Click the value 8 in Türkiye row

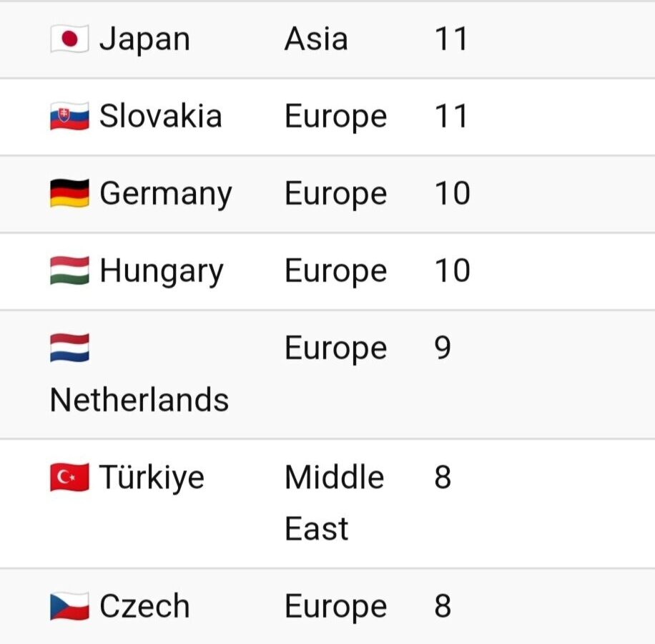tap(443, 477)
